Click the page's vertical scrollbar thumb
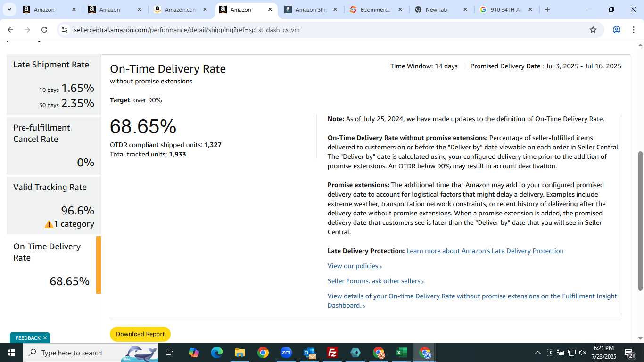This screenshot has width=644, height=362. [x=640, y=221]
